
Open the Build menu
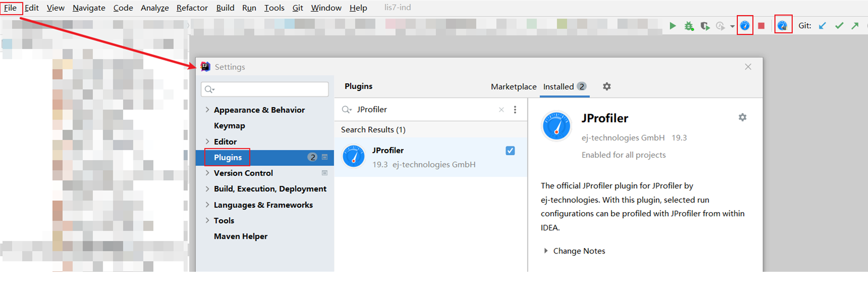coord(225,8)
